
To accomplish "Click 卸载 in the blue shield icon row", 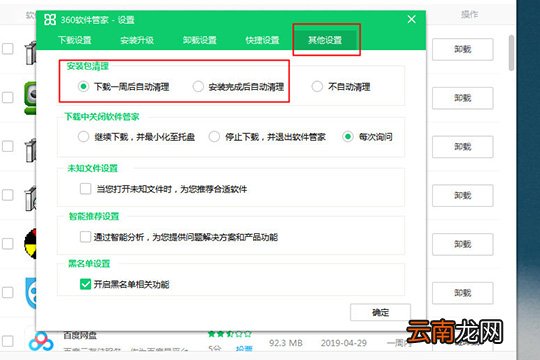I will [463, 293].
